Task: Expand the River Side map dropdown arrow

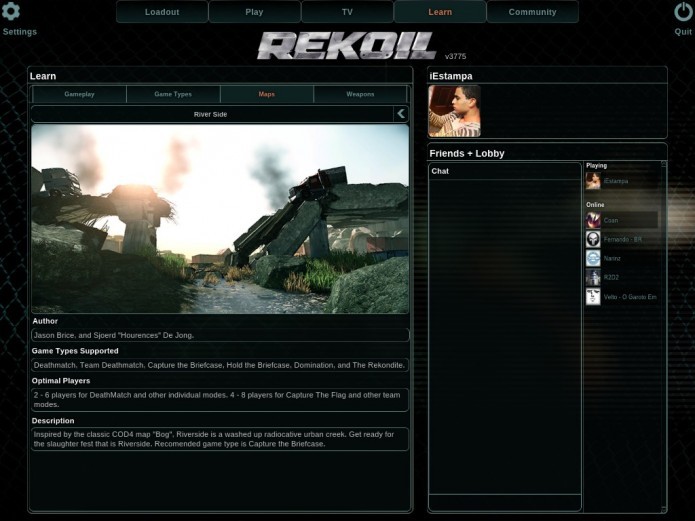Action: click(x=401, y=114)
